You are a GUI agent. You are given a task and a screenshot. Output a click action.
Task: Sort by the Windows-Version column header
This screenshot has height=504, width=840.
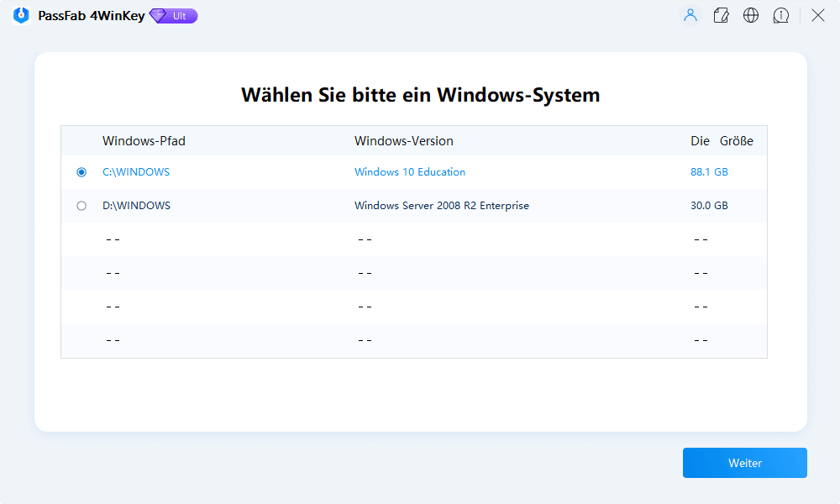(403, 140)
